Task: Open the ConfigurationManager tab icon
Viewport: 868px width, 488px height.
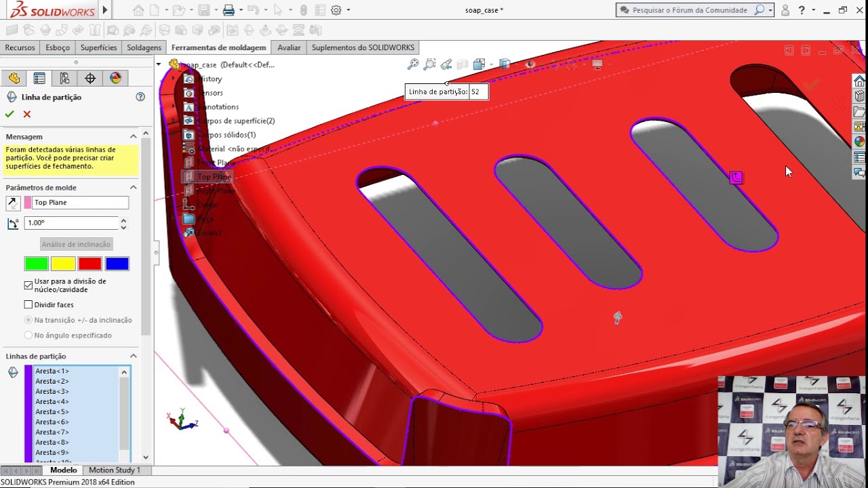Action: [64, 78]
